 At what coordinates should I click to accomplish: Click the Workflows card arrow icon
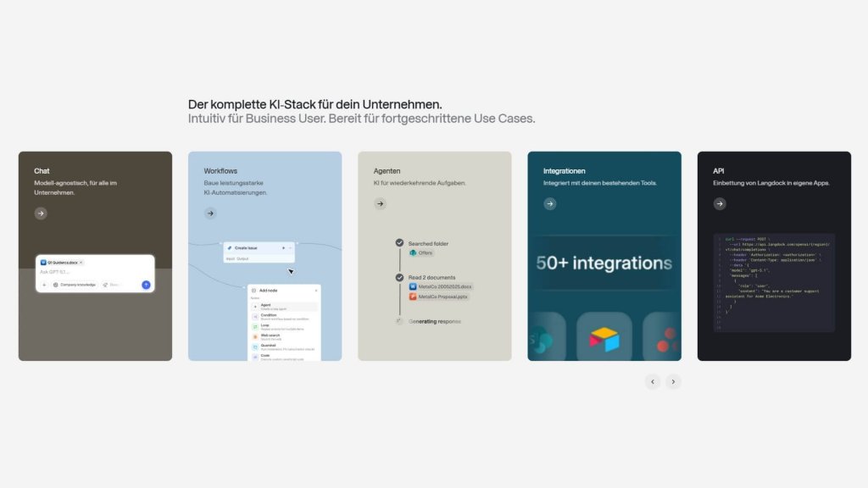(210, 213)
